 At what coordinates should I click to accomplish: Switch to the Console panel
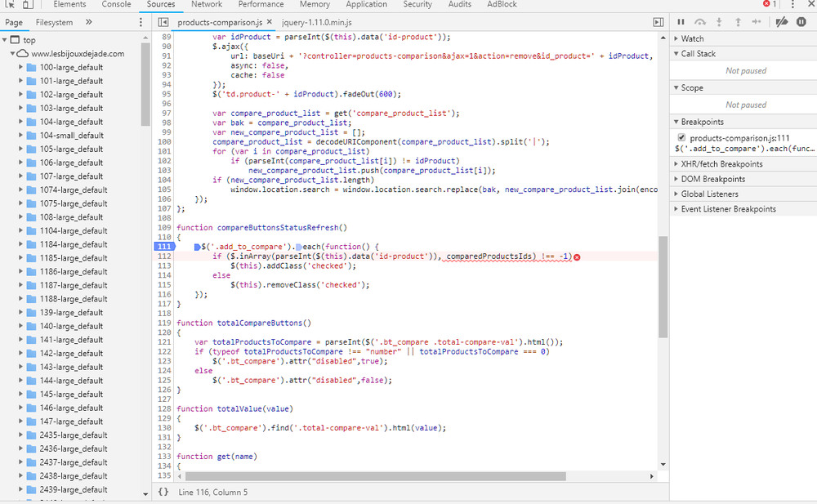pos(116,4)
